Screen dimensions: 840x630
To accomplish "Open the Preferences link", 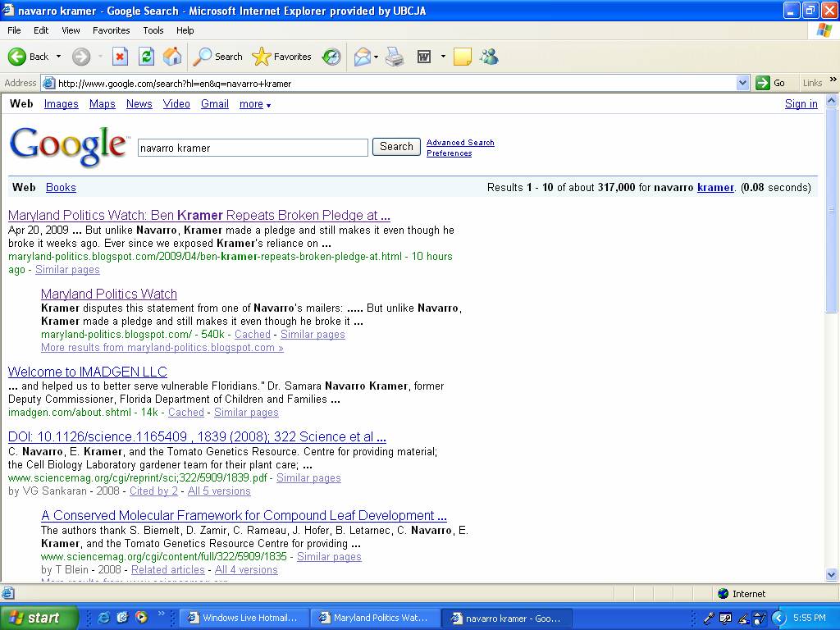I will (x=449, y=153).
